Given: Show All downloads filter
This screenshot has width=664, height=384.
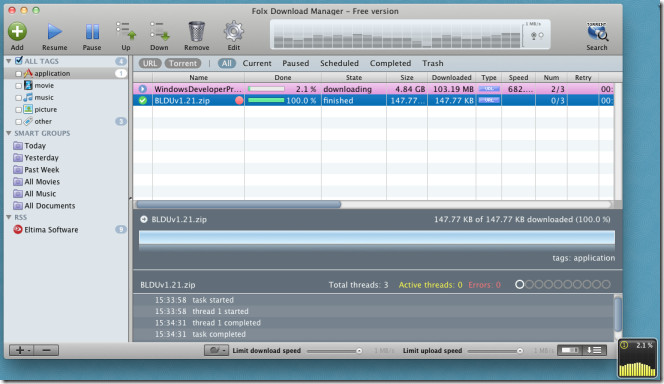Looking at the screenshot, I should pos(227,63).
